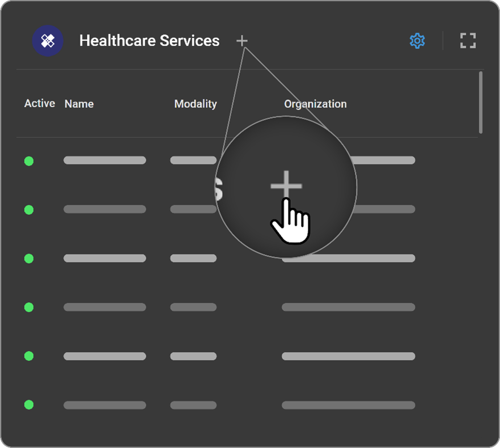The image size is (500, 448).
Task: Click the bandage logo icon
Action: click(48, 40)
